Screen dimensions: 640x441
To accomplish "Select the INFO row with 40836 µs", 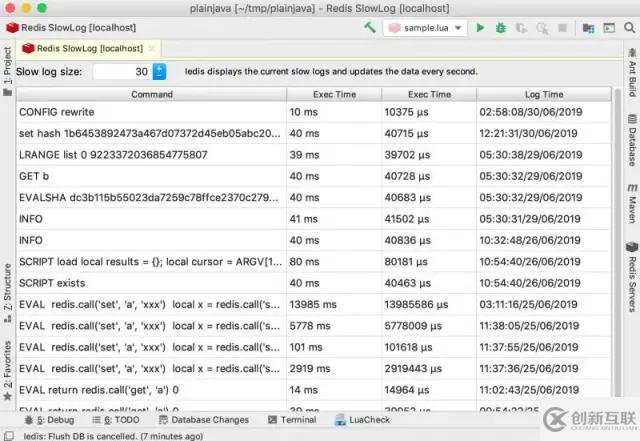I will 314,240.
